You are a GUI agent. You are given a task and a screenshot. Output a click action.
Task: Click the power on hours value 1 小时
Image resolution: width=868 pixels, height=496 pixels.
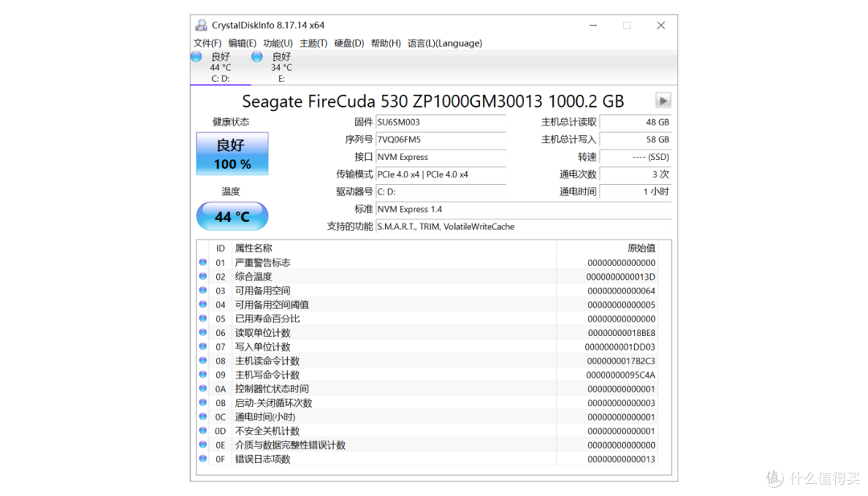(636, 191)
